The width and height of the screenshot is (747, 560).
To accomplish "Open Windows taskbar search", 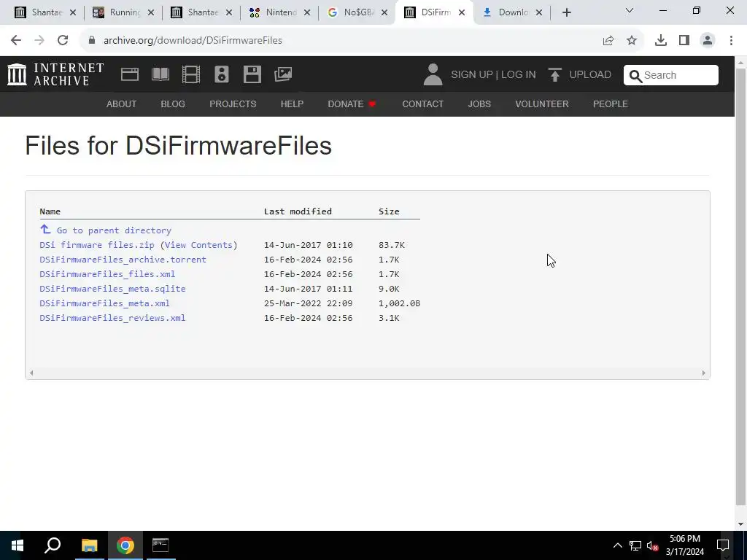I will coord(53,545).
